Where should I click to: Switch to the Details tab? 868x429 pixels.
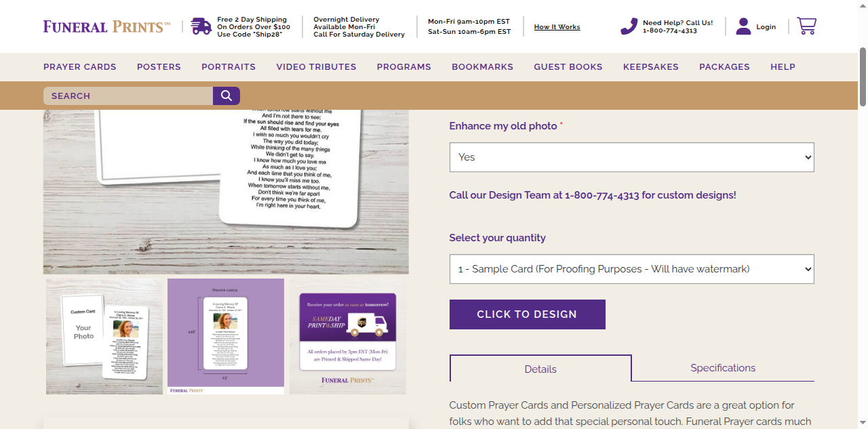[x=540, y=369]
